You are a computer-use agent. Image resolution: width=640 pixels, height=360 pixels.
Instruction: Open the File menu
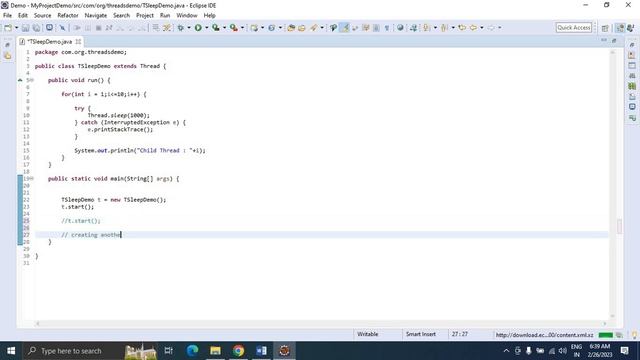click(x=7, y=16)
